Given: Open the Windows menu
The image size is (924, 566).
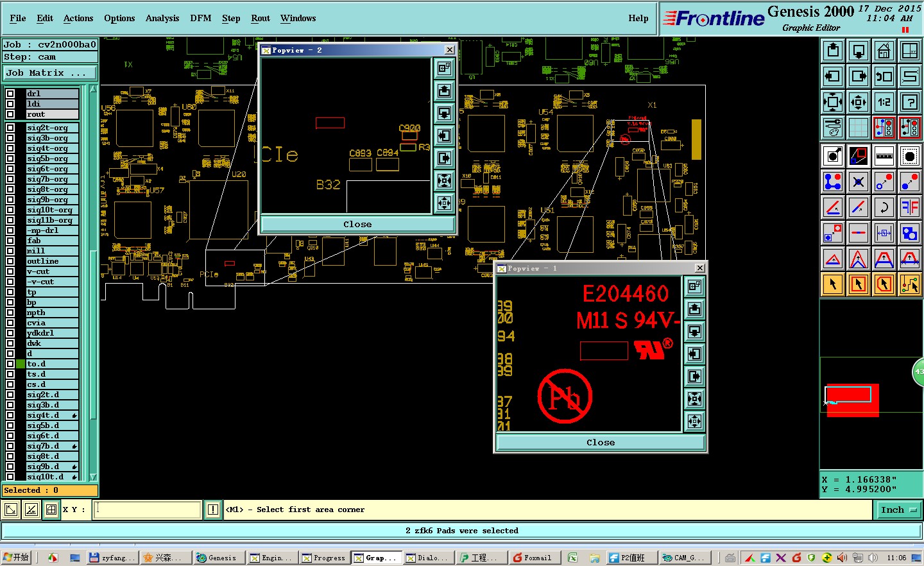Looking at the screenshot, I should pyautogui.click(x=298, y=18).
